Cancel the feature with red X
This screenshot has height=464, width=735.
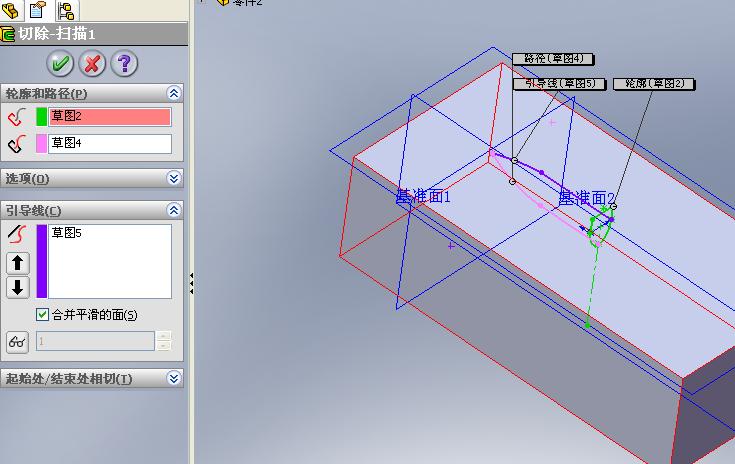pyautogui.click(x=92, y=63)
